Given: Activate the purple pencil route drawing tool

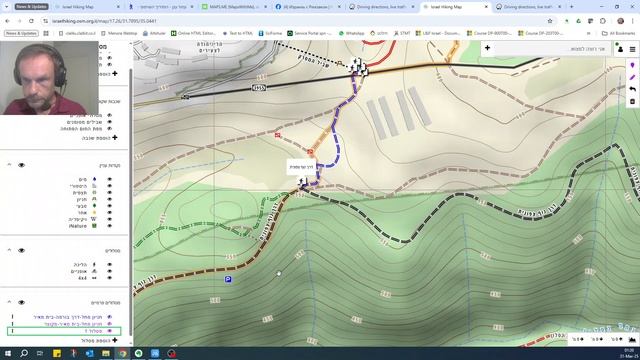Looking at the screenshot, I should 632,77.
